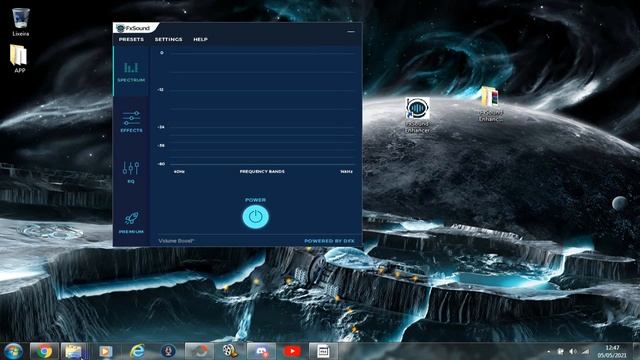Select the FxSound Enhancer archive folder icon
Viewport: 640px width, 360px height.
pyautogui.click(x=490, y=104)
